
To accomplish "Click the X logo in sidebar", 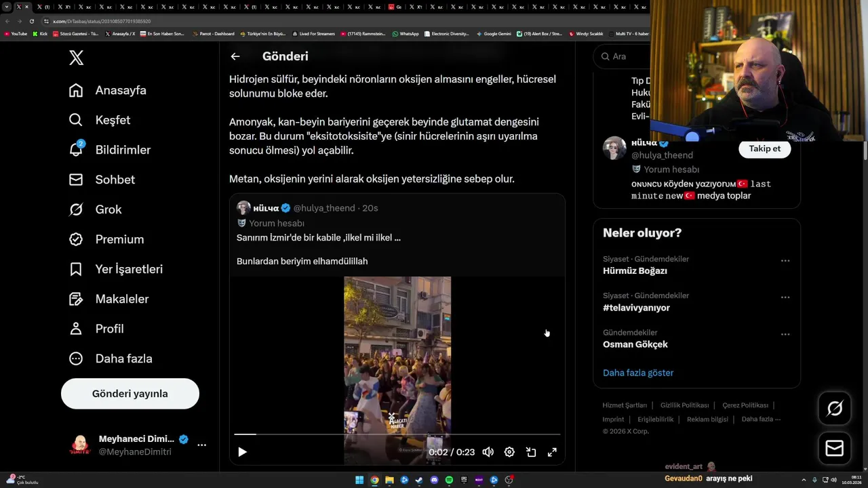I will click(77, 58).
